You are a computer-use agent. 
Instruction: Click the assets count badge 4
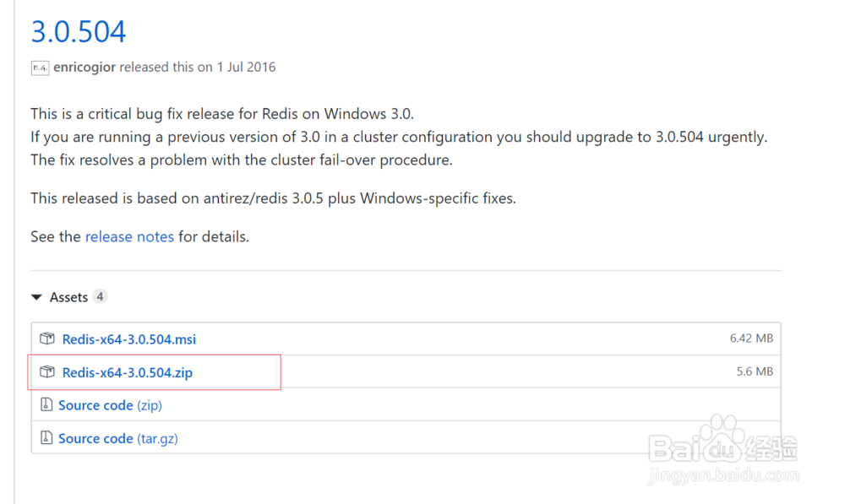[x=100, y=296]
